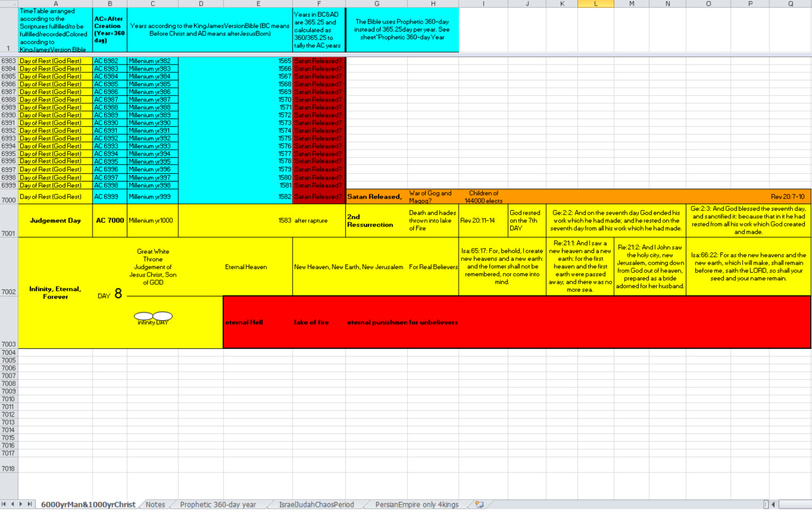Click the 'Satan Released,' orange cell
812x512 pixels.
(376, 197)
